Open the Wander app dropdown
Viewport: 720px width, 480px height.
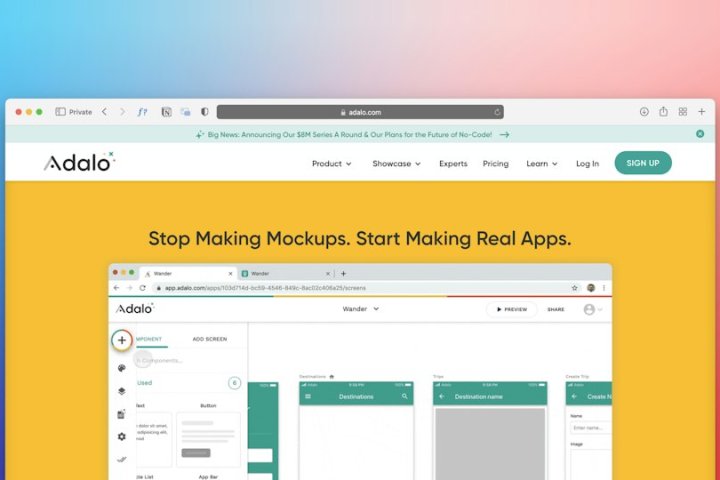pos(360,309)
